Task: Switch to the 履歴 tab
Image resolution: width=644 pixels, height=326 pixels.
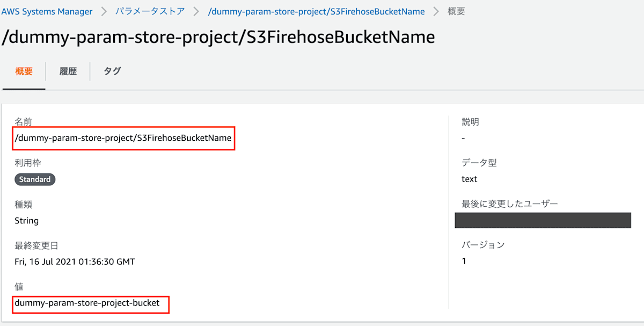Action: pos(68,71)
